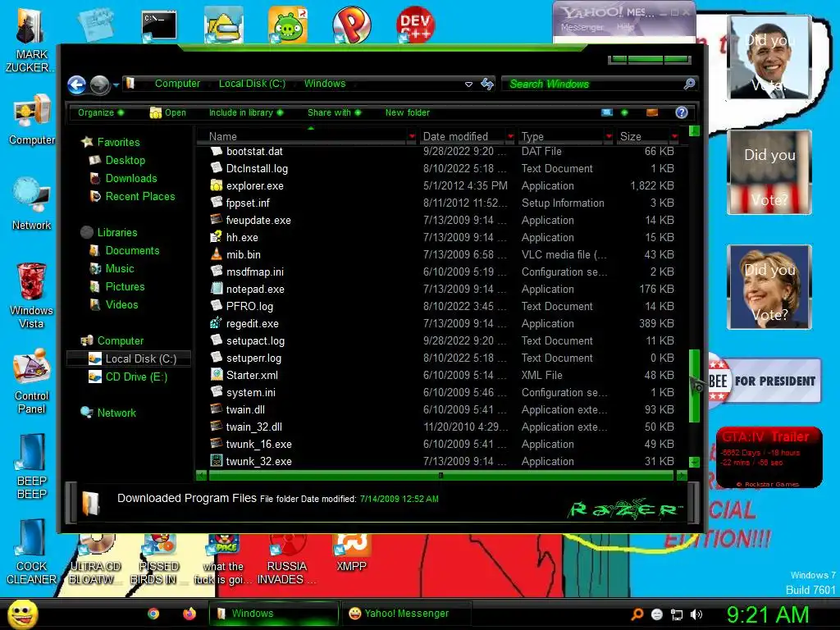Image resolution: width=840 pixels, height=630 pixels.
Task: Click the search magnifier icon
Action: click(689, 84)
